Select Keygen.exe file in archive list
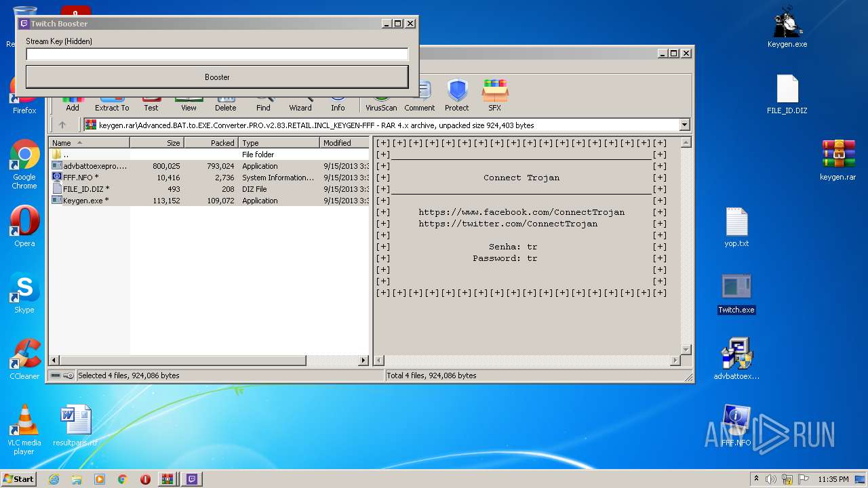 (210, 201)
